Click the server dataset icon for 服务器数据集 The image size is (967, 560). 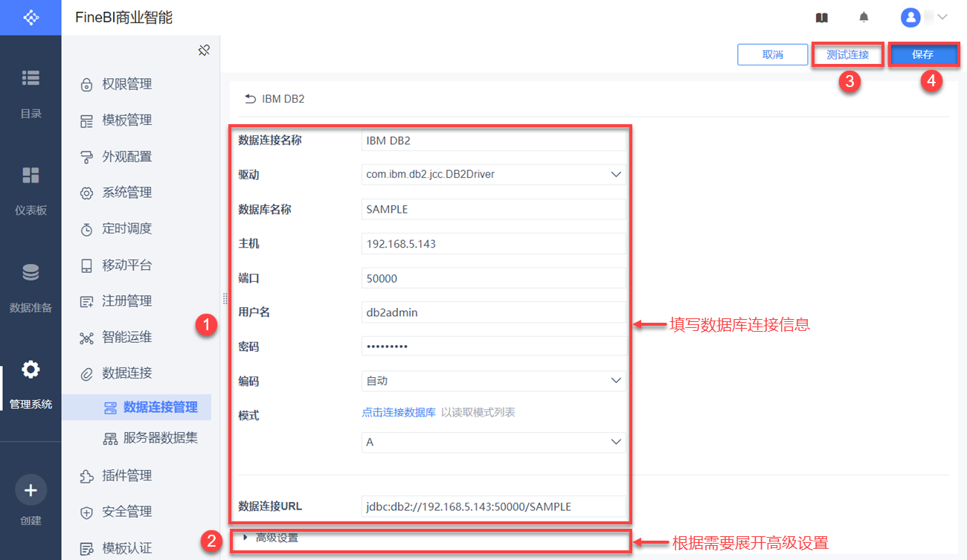[110, 439]
